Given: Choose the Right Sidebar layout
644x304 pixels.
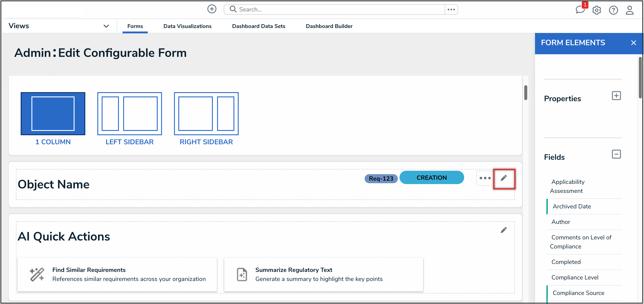Looking at the screenshot, I should (x=206, y=114).
